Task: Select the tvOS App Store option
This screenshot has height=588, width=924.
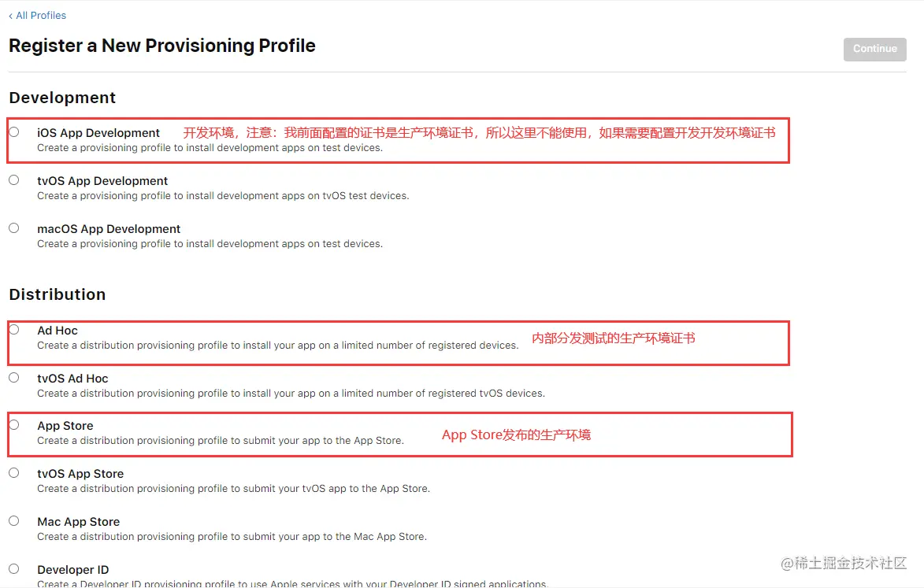Action: [x=13, y=472]
